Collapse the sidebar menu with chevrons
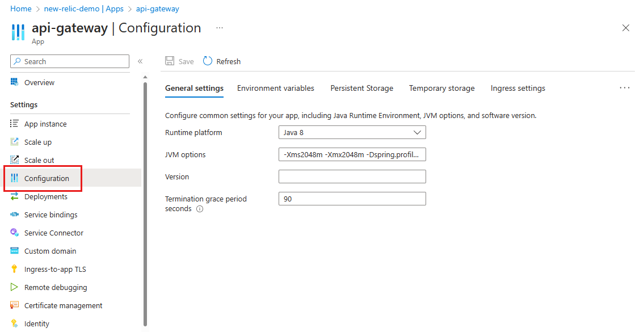 [x=140, y=61]
